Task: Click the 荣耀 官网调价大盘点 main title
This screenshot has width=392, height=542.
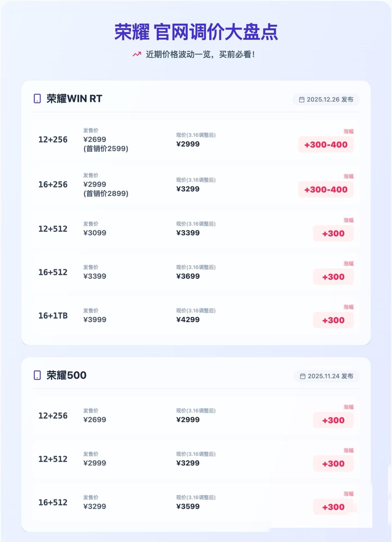Action: (196, 32)
